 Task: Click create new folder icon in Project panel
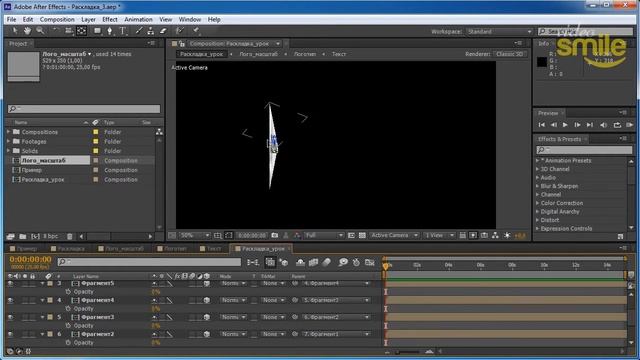click(23, 236)
